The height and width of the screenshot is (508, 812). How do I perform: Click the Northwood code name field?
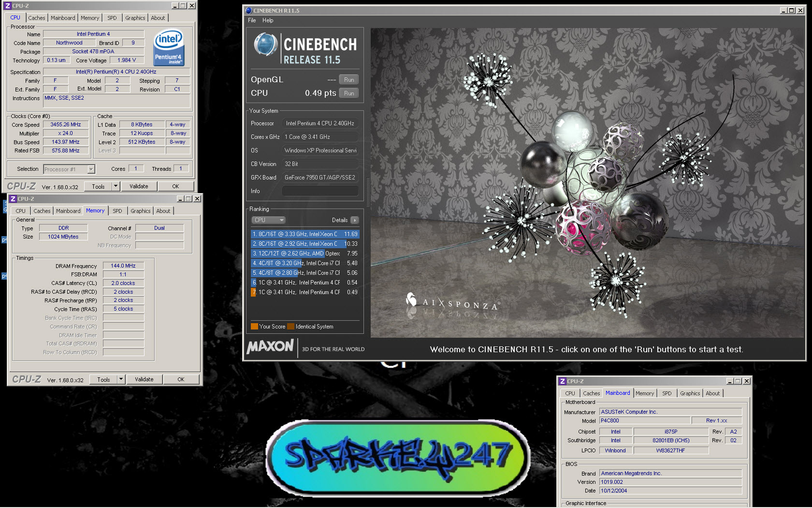coord(69,43)
